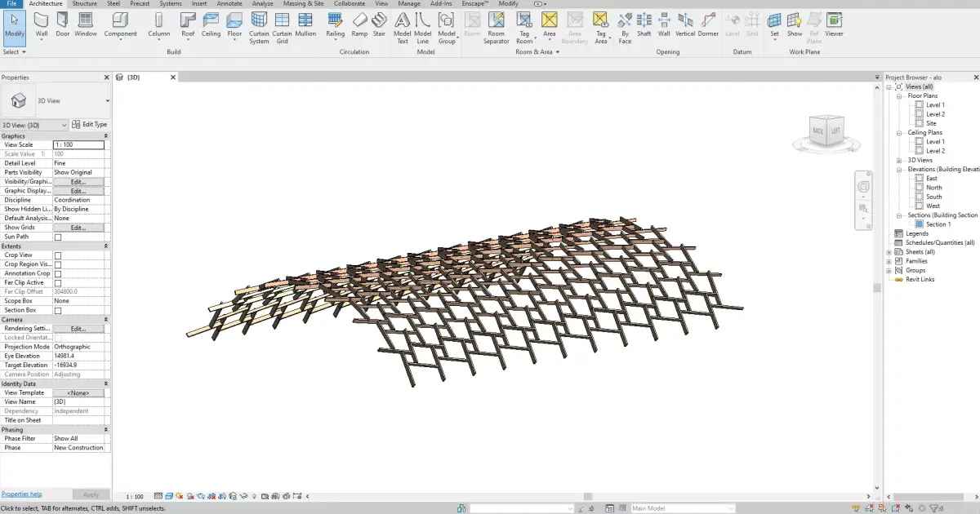Expand the Families node in Project Browser
Image resolution: width=980 pixels, height=514 pixels.
click(889, 260)
